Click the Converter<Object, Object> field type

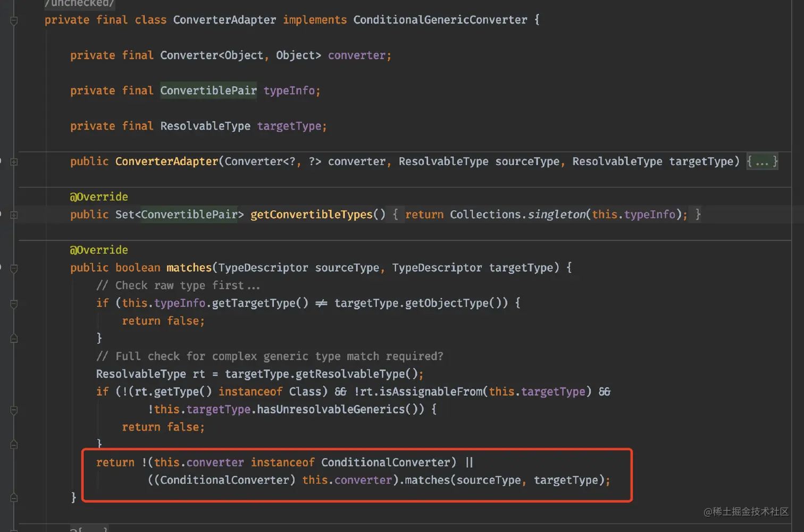pyautogui.click(x=240, y=55)
